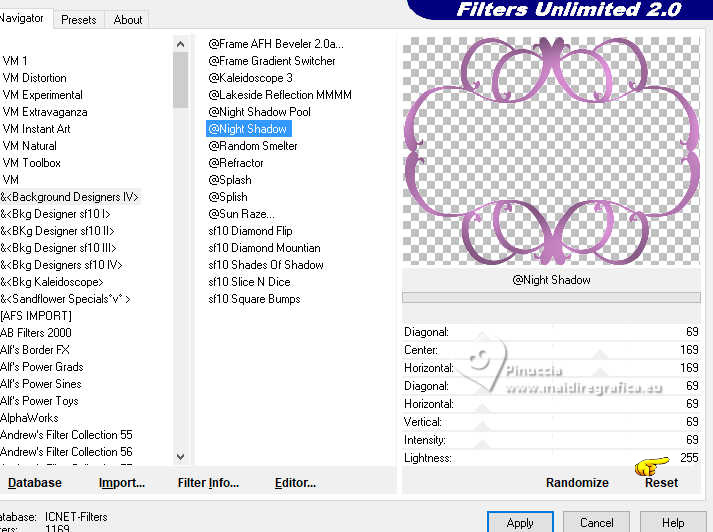This screenshot has height=532, width=713.
Task: Choose sf10 Shades Of Shadow filter
Action: coord(266,265)
